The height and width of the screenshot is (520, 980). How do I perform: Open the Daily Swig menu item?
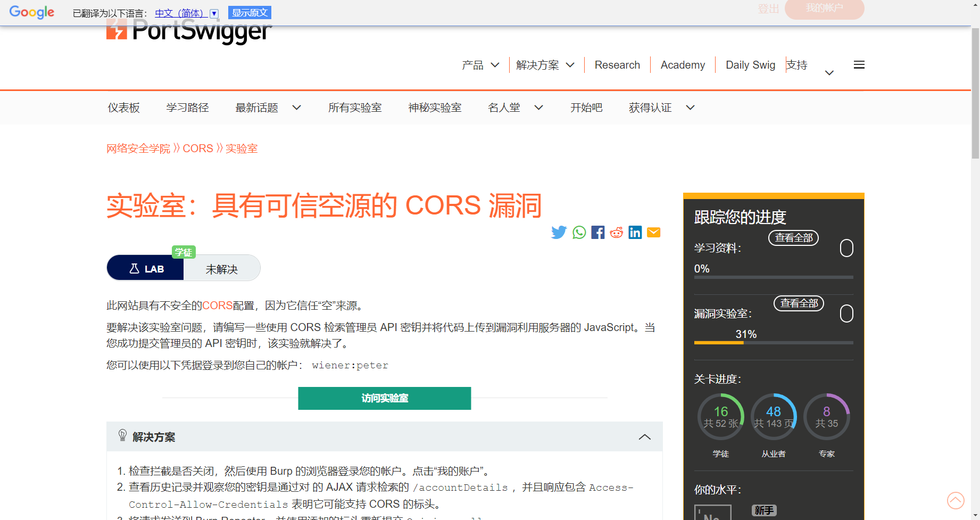[x=750, y=65]
